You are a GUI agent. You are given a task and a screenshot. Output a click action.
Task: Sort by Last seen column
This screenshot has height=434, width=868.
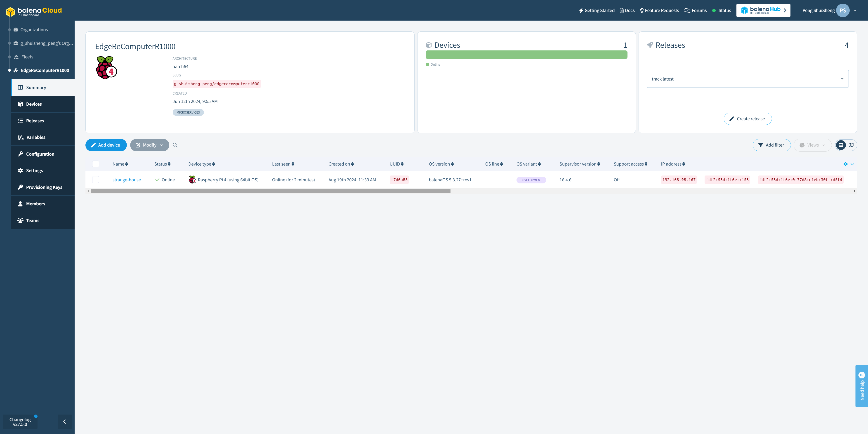[x=283, y=164]
